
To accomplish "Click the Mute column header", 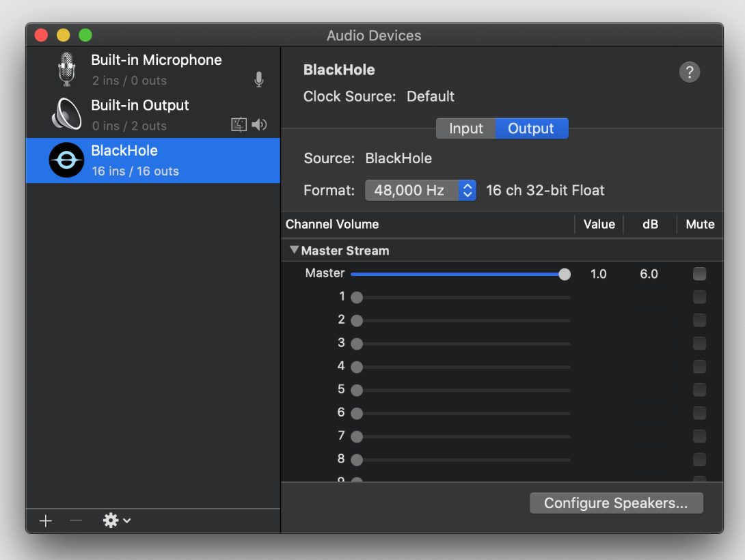I will (700, 224).
